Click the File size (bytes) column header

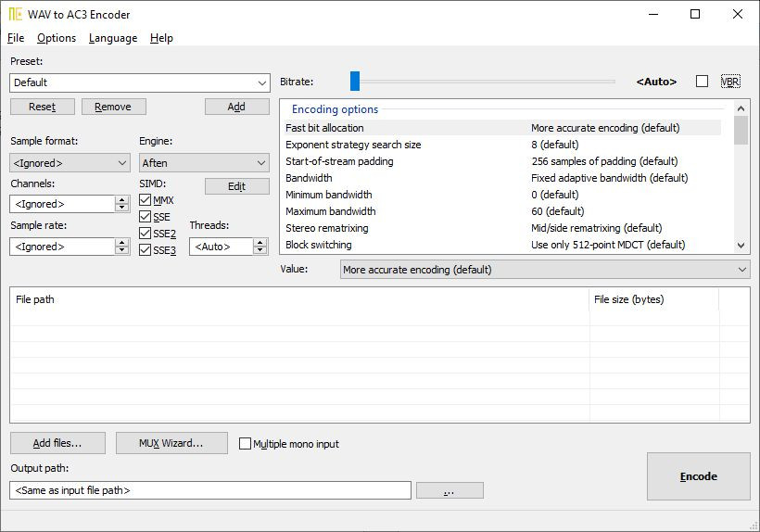tap(654, 299)
